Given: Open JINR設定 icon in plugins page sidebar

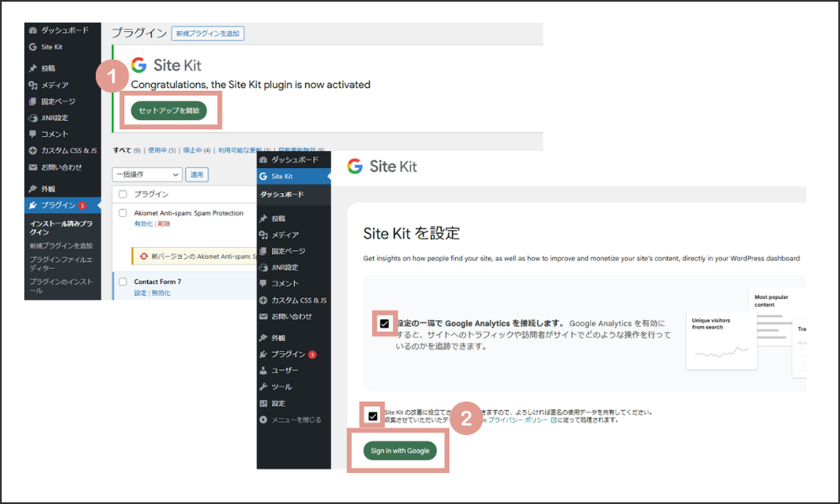Looking at the screenshot, I should [x=33, y=118].
